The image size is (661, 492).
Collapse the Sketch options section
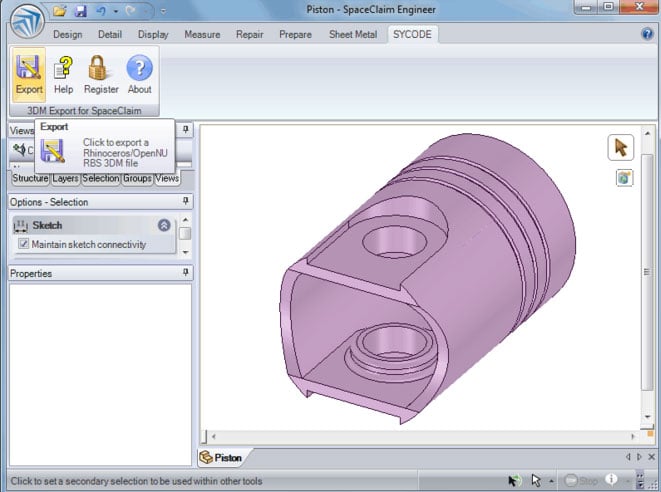point(164,226)
